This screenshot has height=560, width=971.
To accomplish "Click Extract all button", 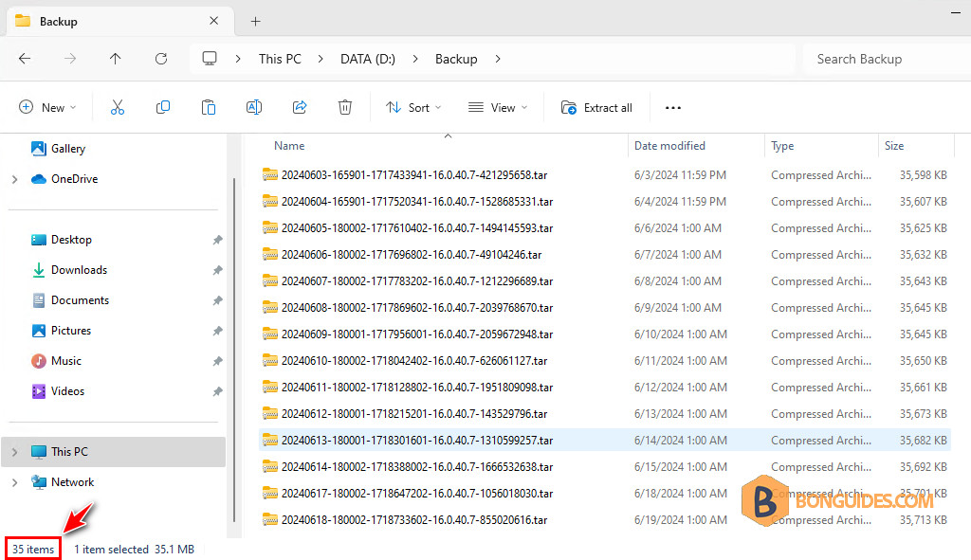I will (x=597, y=108).
